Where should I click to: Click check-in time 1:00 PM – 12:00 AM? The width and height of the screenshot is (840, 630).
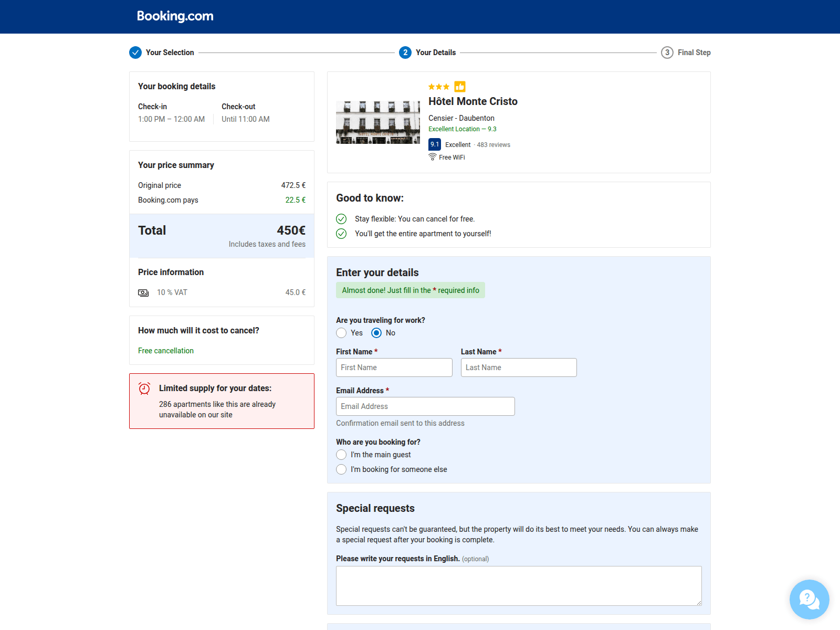point(171,119)
